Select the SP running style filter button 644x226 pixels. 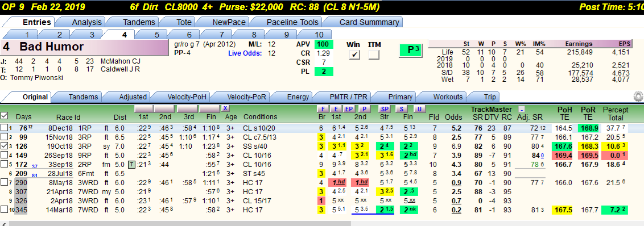point(385,108)
